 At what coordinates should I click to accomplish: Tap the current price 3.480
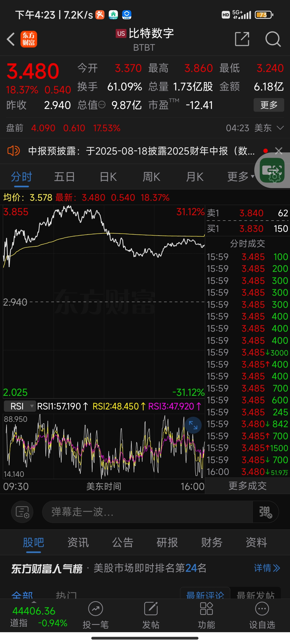(x=33, y=71)
